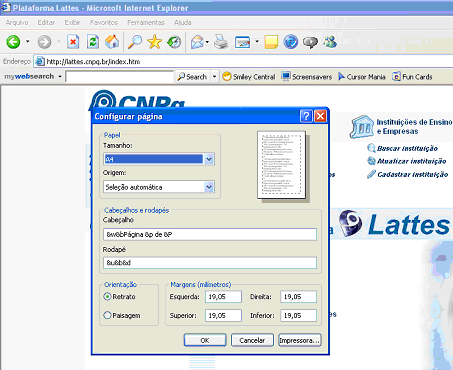
Task: Expand the mywebsearch logo dropdown arrow
Action: click(60, 77)
